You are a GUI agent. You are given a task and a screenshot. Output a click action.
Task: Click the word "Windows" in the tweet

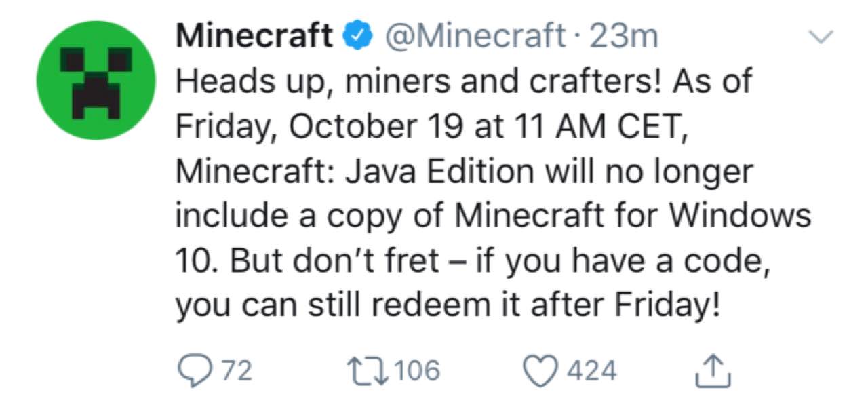[x=742, y=216]
